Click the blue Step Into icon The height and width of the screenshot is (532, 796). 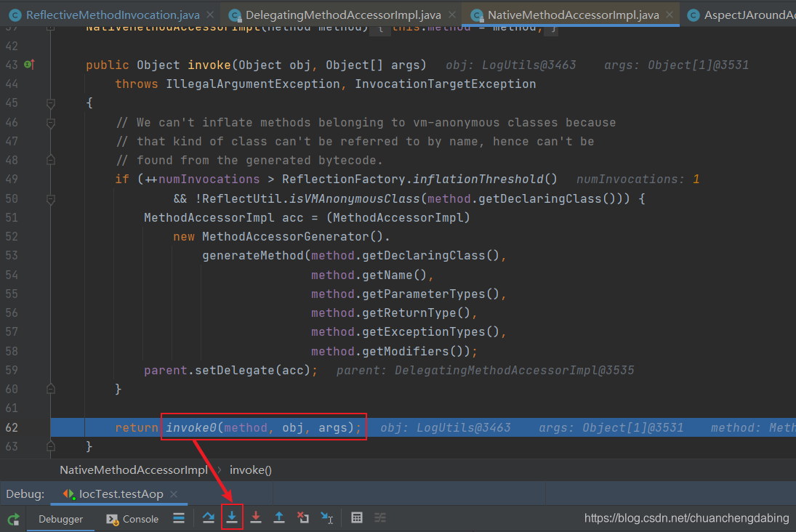[232, 517]
